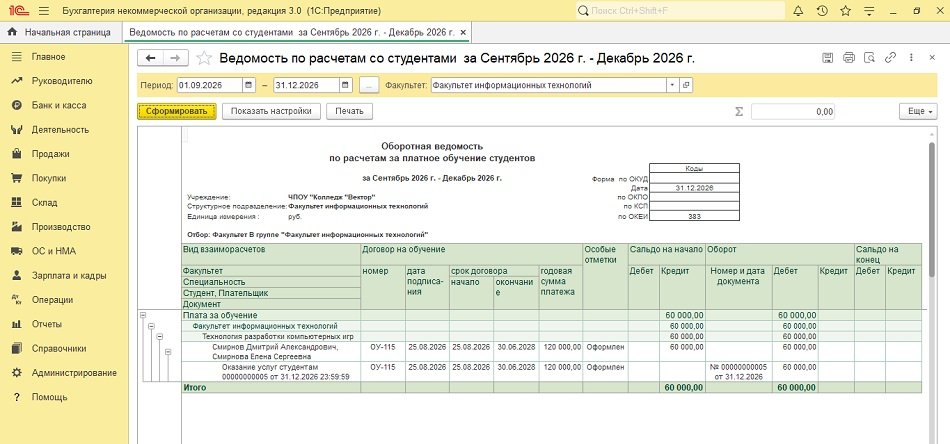This screenshot has height=444, width=950.
Task: Copy link to report with chain icon
Action: (890, 58)
